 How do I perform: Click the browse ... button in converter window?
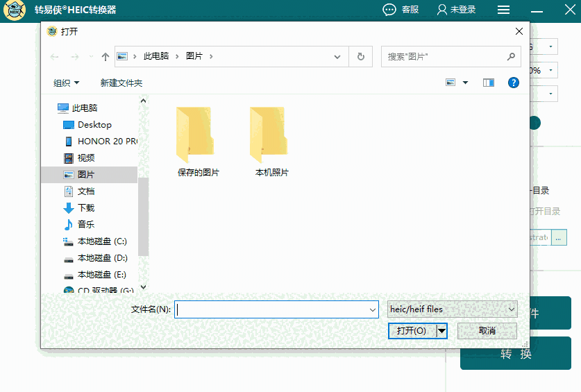pos(559,237)
